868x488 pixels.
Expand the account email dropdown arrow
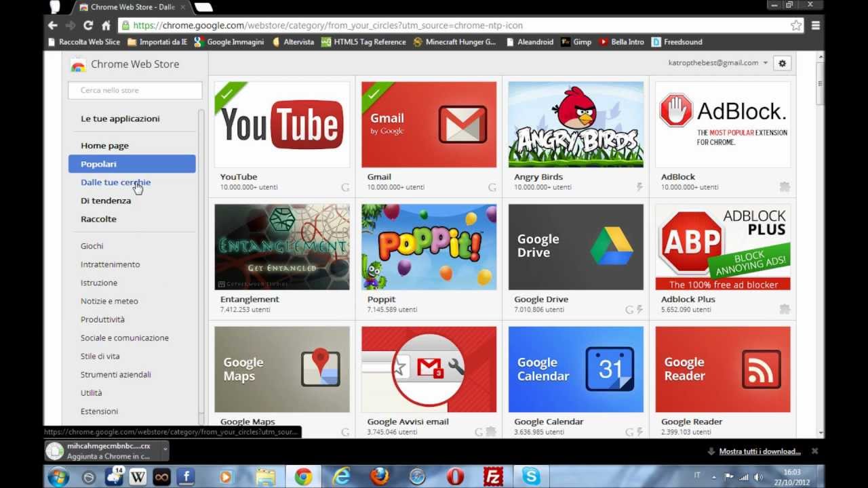point(766,63)
